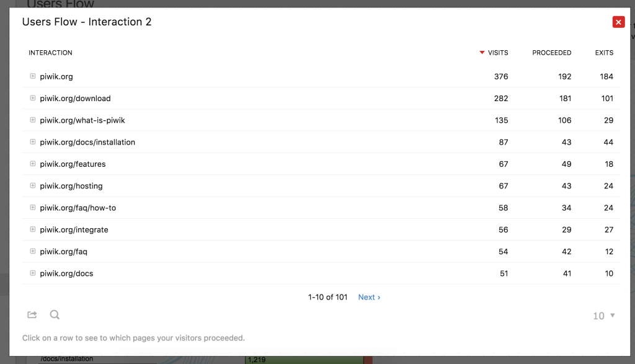Click plus icon beside piwik.org/integrate
The width and height of the screenshot is (635, 364).
pos(33,229)
